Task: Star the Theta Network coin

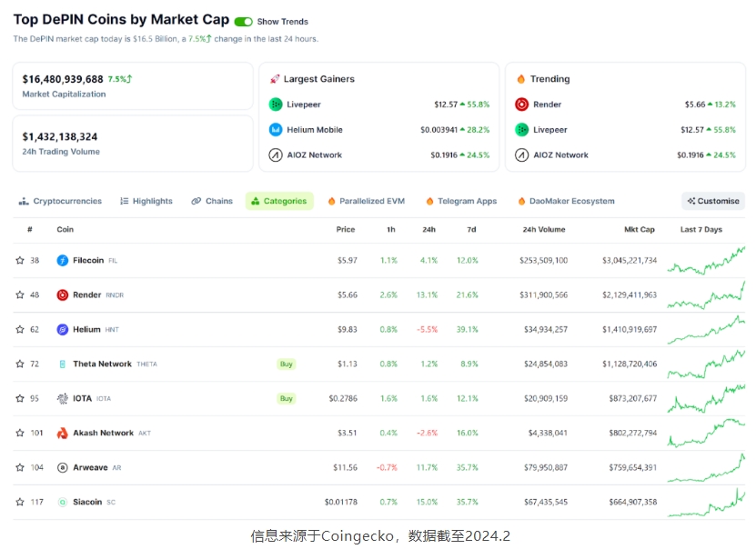Action: point(20,364)
